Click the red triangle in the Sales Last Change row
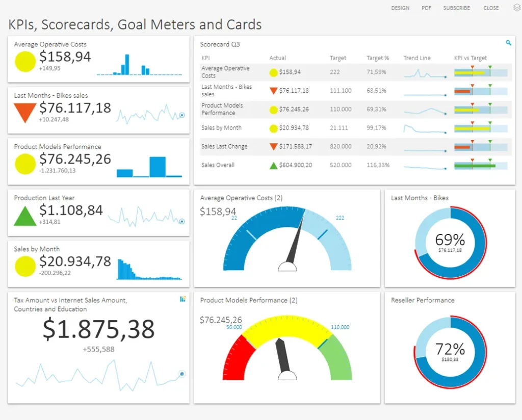Image resolution: width=522 pixels, height=420 pixels. (x=273, y=147)
